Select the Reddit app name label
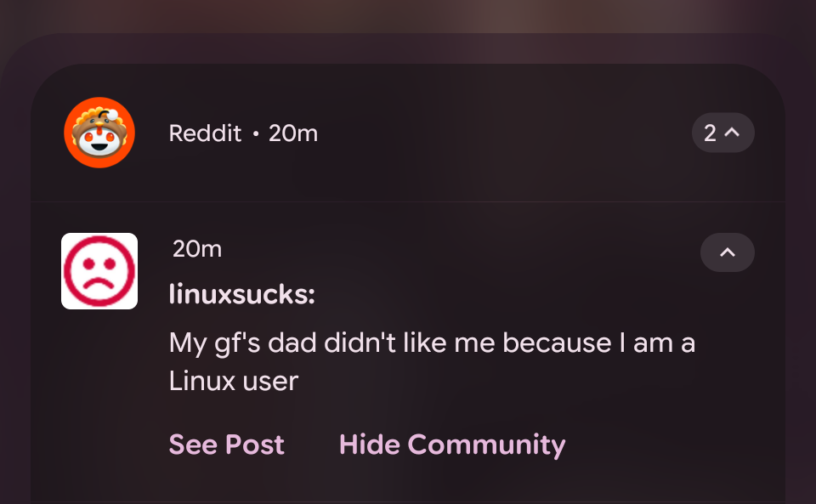The width and height of the screenshot is (816, 504). [205, 133]
